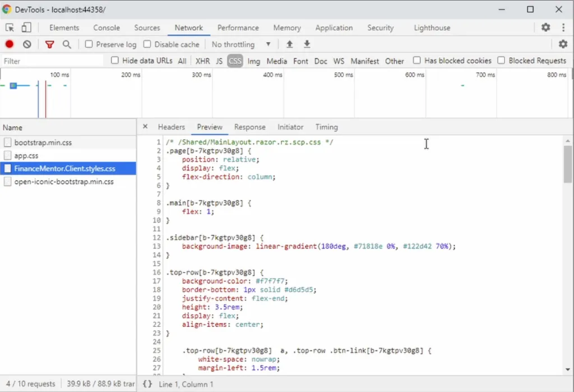Clear the network log icon

coord(27,44)
